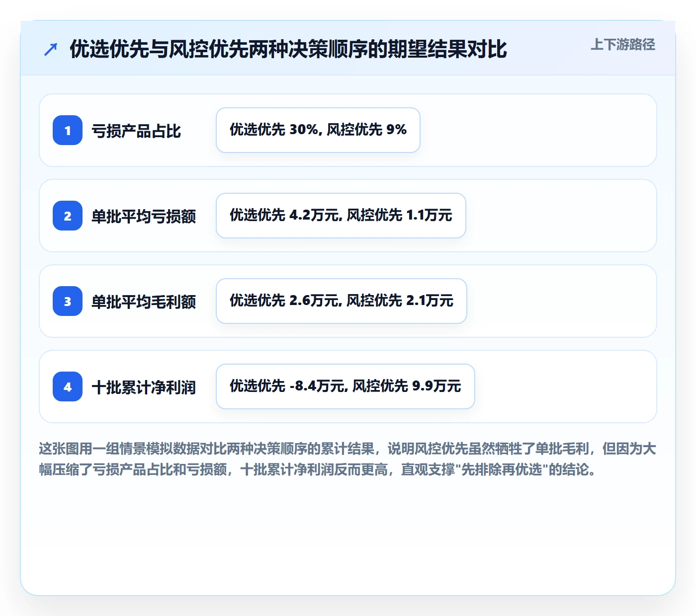Select the 单批平均毛利额 label
Screen dimensions: 696x616
(144, 302)
